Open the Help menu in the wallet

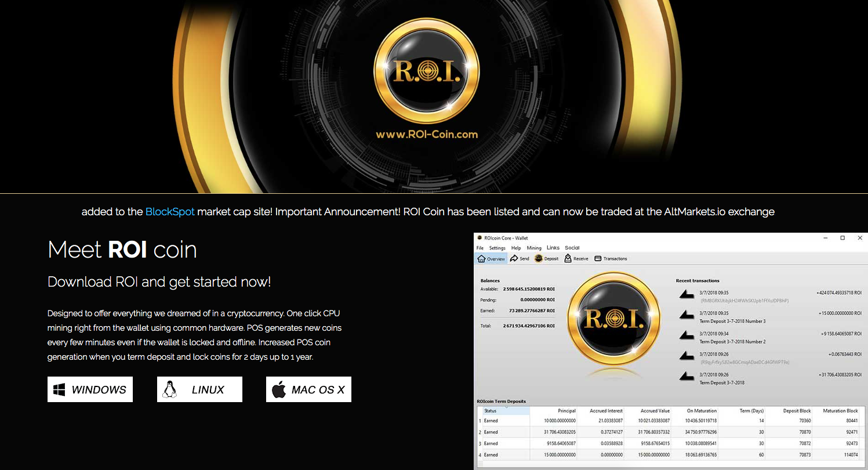tap(516, 248)
